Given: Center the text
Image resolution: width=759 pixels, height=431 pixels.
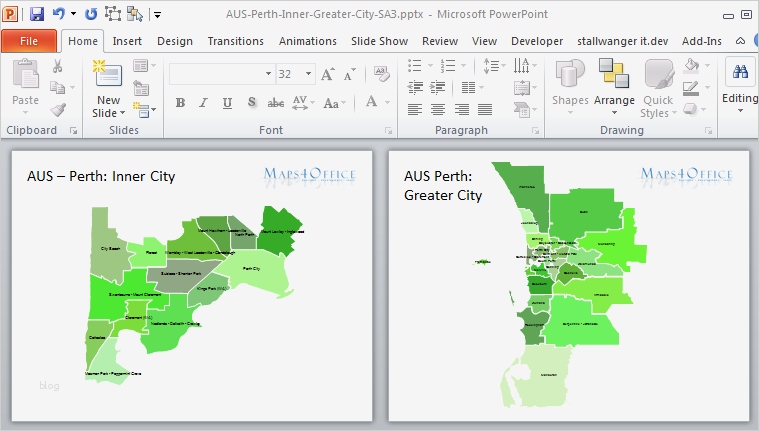Looking at the screenshot, I should (438, 110).
